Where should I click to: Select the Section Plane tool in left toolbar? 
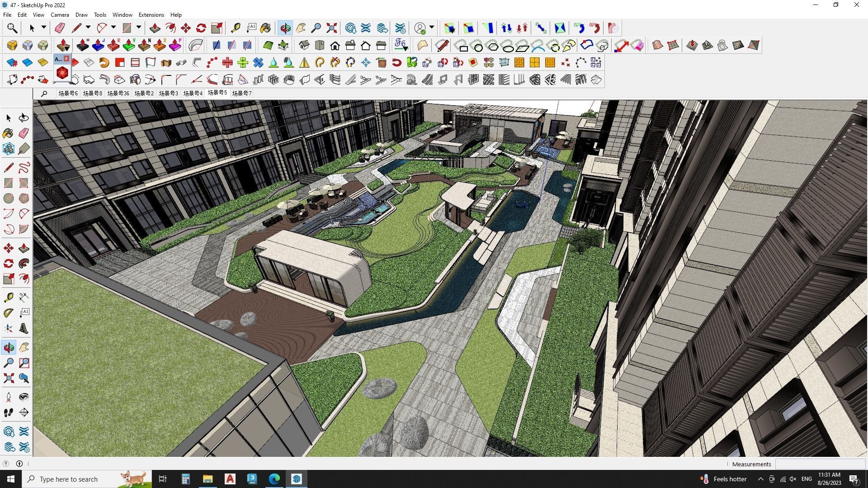pyautogui.click(x=24, y=413)
